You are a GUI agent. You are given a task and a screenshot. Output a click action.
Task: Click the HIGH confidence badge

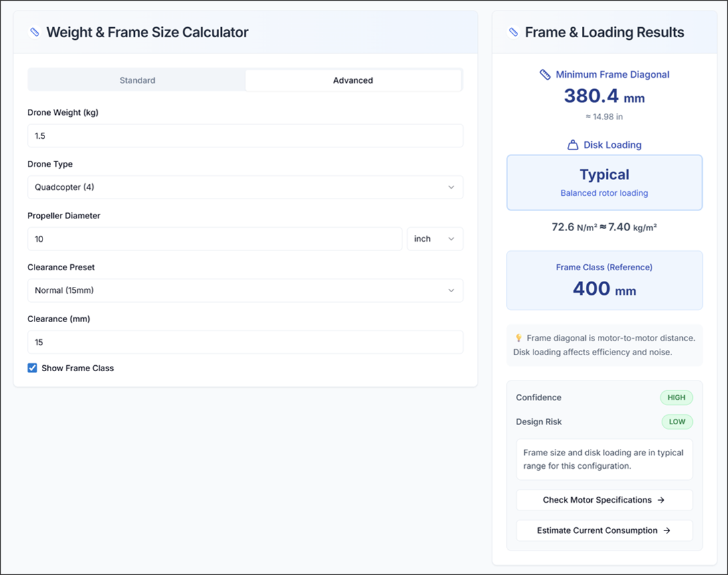click(x=676, y=398)
